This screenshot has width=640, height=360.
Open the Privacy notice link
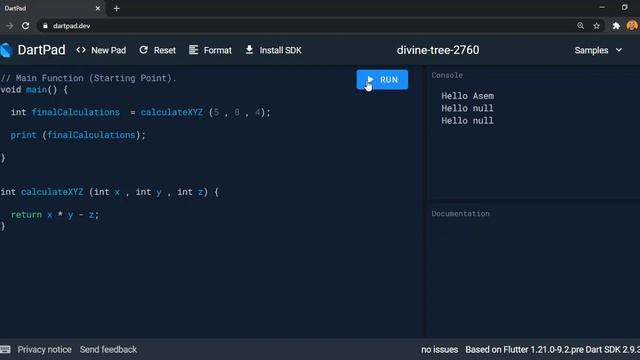(44, 349)
